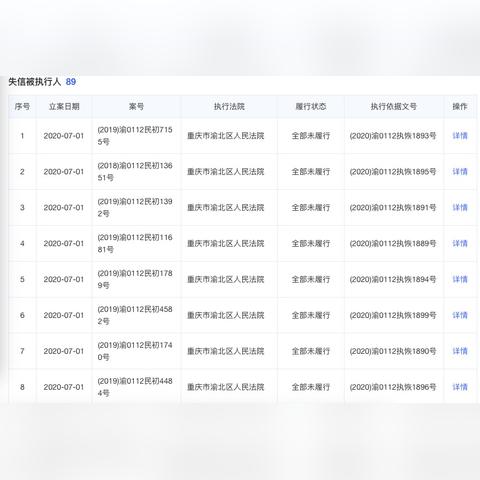Click the 案号 column header
Viewport: 480px width, 480px height.
point(136,107)
